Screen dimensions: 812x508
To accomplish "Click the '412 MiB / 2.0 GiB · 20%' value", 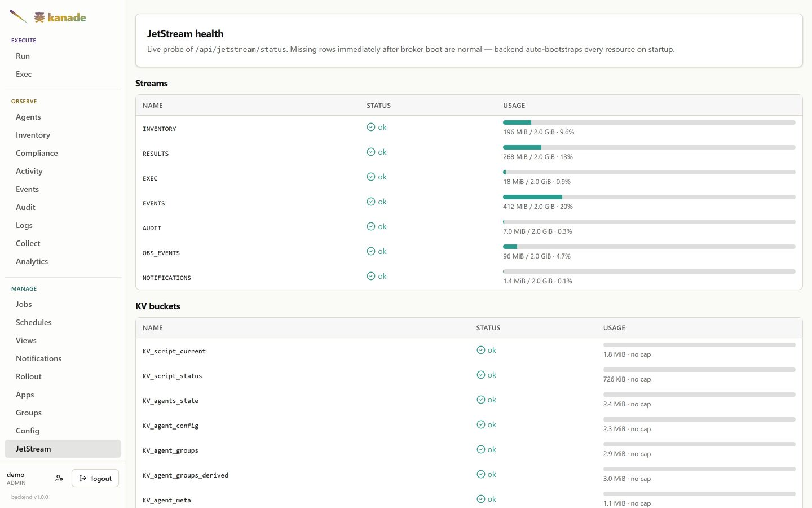I will click(538, 207).
